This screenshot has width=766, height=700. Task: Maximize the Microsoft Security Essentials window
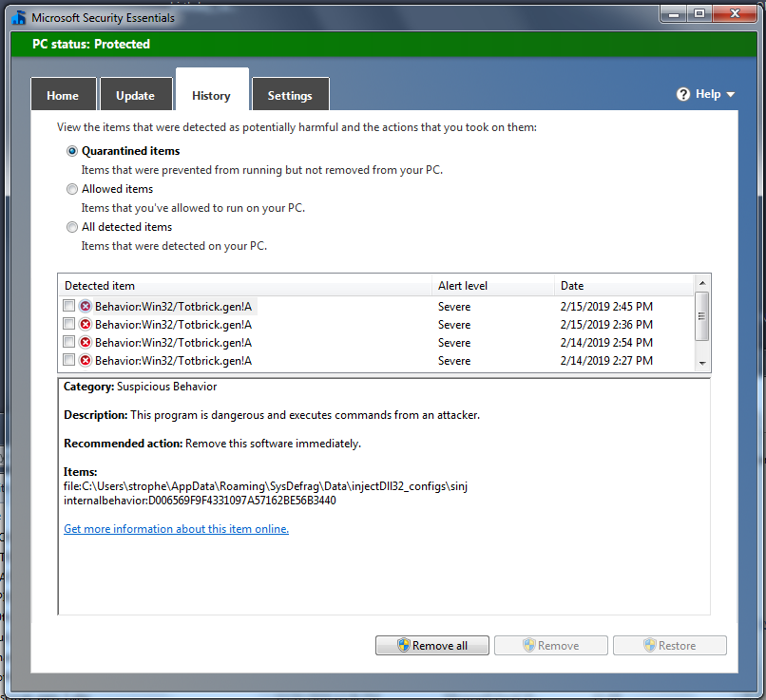(x=699, y=14)
